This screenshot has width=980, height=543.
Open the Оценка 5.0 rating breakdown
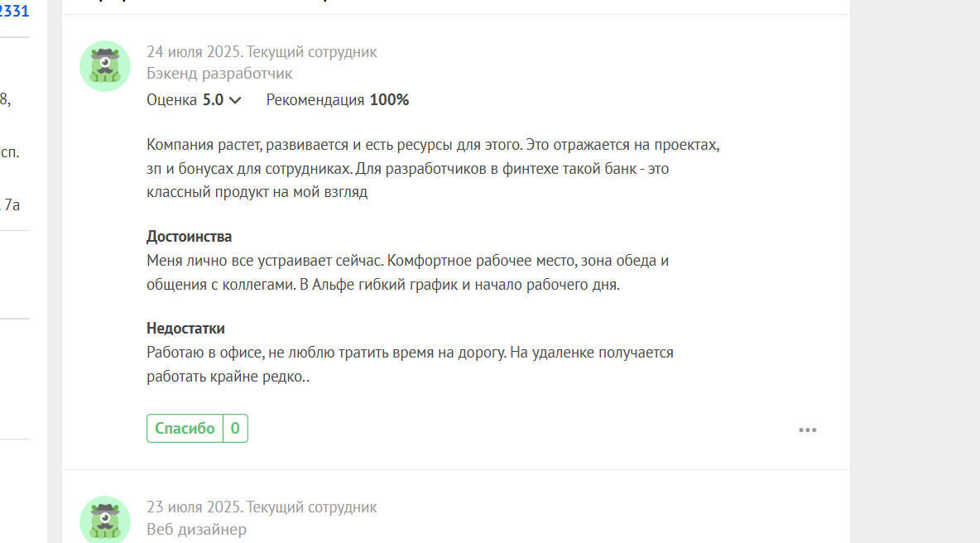[x=194, y=100]
